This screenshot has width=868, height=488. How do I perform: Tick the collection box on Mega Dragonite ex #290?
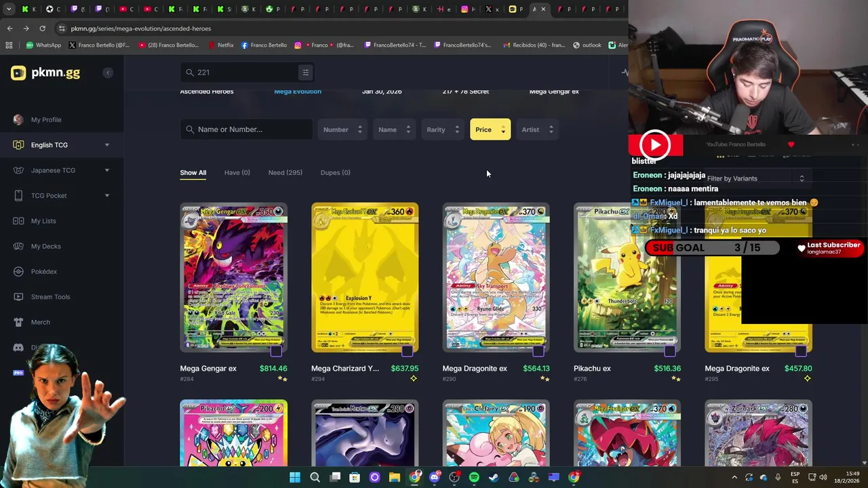point(538,351)
